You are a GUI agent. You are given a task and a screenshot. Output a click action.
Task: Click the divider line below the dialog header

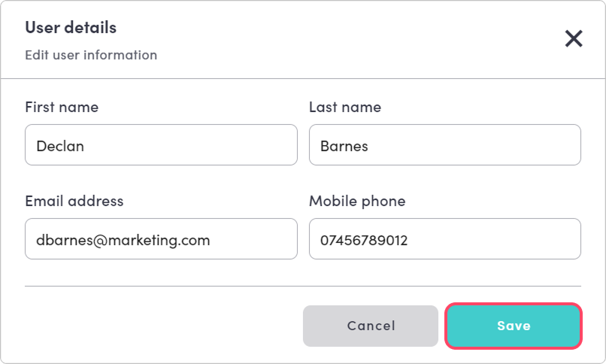coord(303,78)
